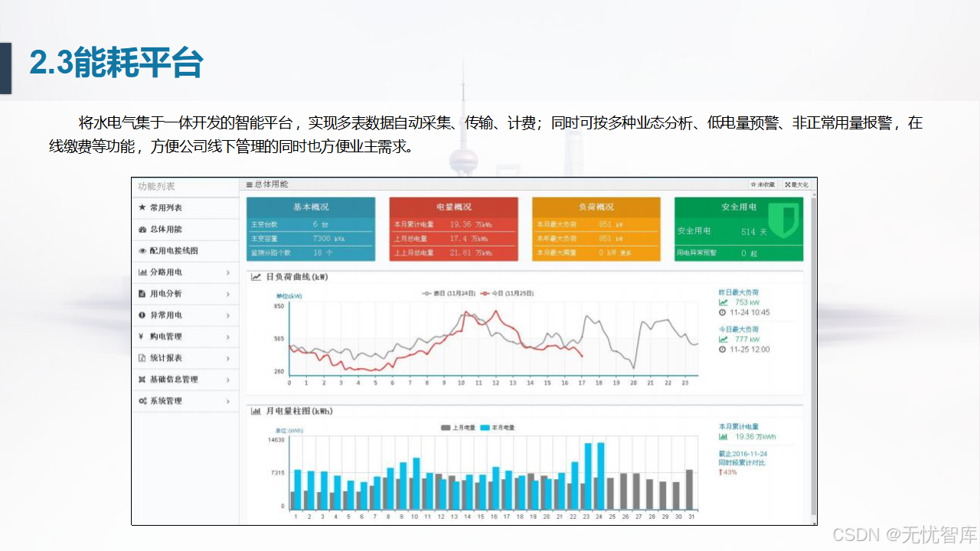Open the 配用电接线图 menu item

pos(185,251)
